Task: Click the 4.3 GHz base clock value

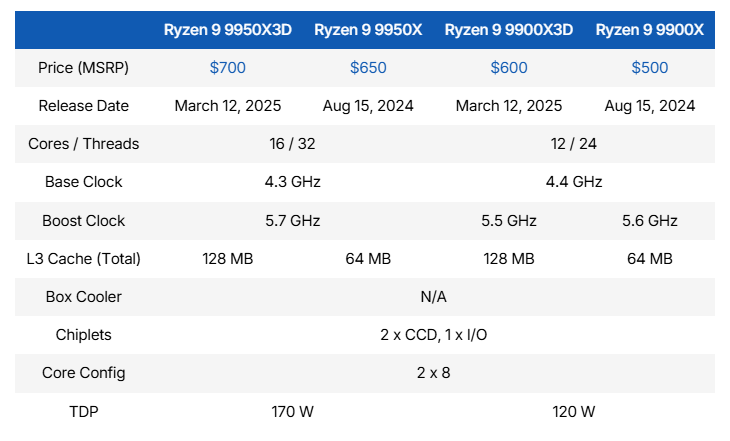Action: [x=292, y=182]
